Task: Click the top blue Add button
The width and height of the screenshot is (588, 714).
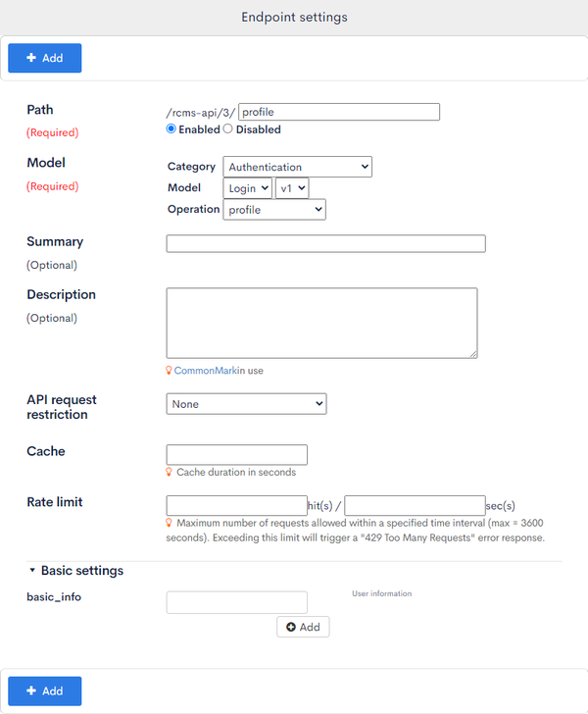Action: coord(45,58)
